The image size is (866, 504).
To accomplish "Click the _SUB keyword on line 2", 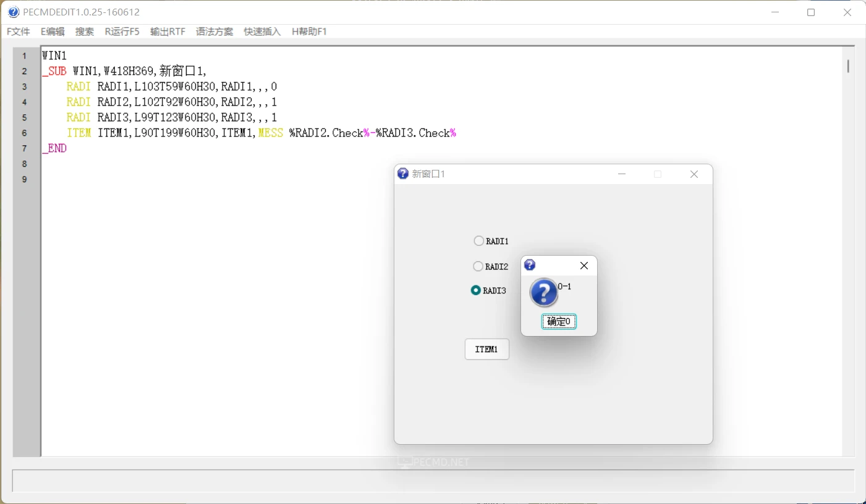I will click(x=54, y=71).
